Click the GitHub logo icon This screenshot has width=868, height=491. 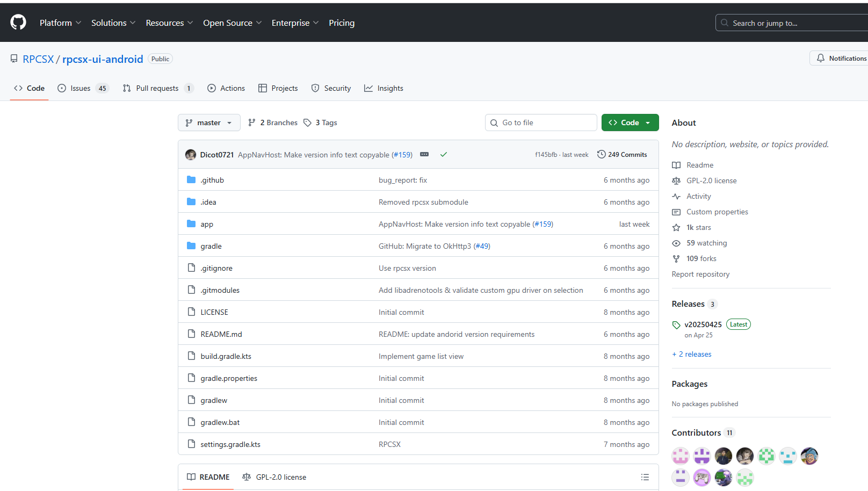(18, 23)
